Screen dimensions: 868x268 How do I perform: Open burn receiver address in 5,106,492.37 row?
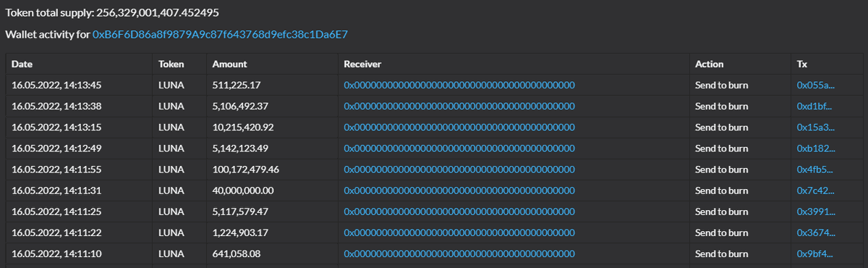459,106
